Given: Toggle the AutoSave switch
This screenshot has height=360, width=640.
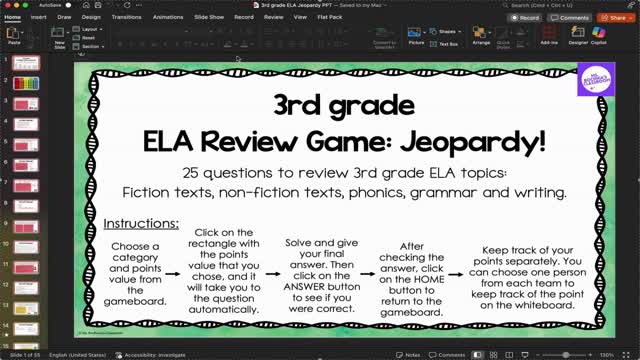Looking at the screenshot, I should point(68,5).
